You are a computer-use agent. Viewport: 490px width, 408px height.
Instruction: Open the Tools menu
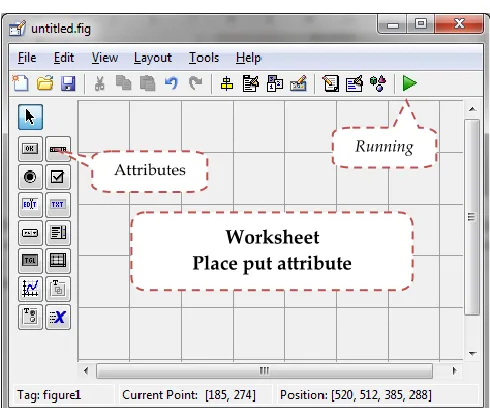coord(204,58)
